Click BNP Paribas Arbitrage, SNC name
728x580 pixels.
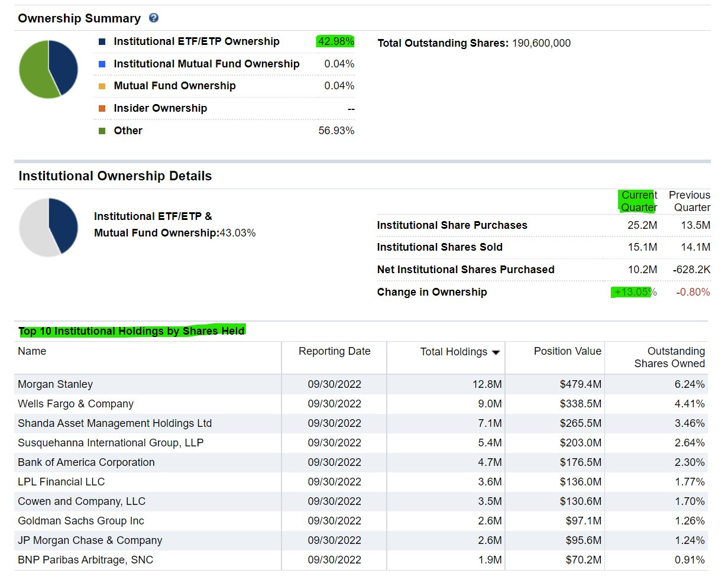(x=85, y=560)
